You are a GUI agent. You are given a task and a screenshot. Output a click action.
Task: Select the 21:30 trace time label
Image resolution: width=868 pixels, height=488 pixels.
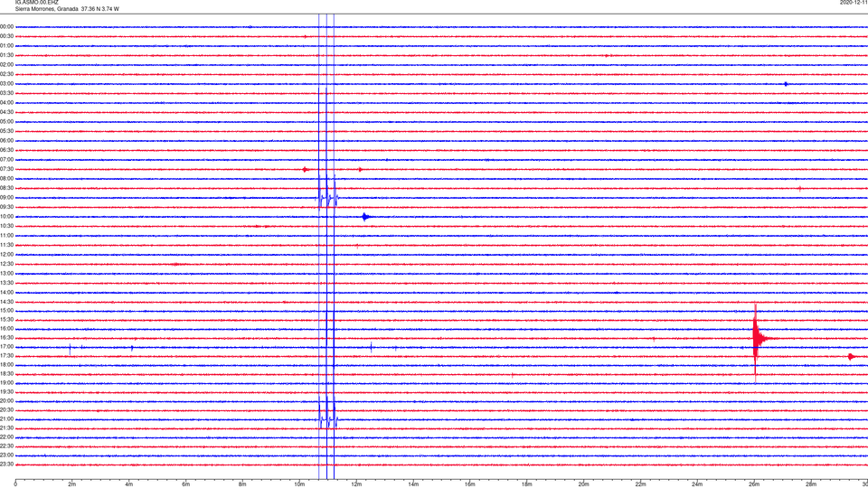coord(6,428)
